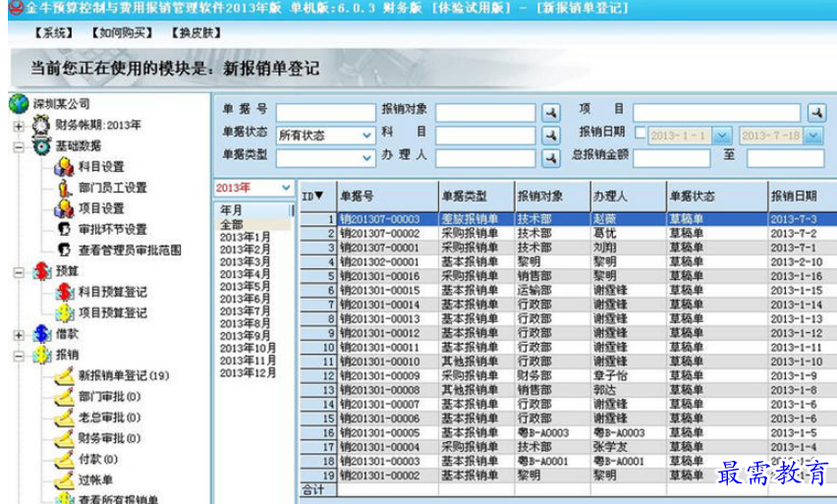Select 2013年7月 in the month list
Image resolution: width=837 pixels, height=504 pixels.
click(x=246, y=310)
